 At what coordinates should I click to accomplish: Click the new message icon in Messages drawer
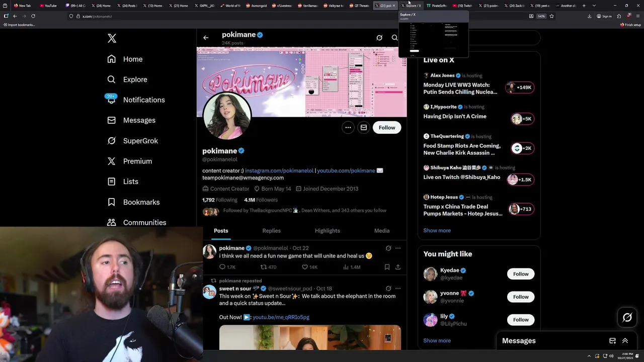coord(612,341)
